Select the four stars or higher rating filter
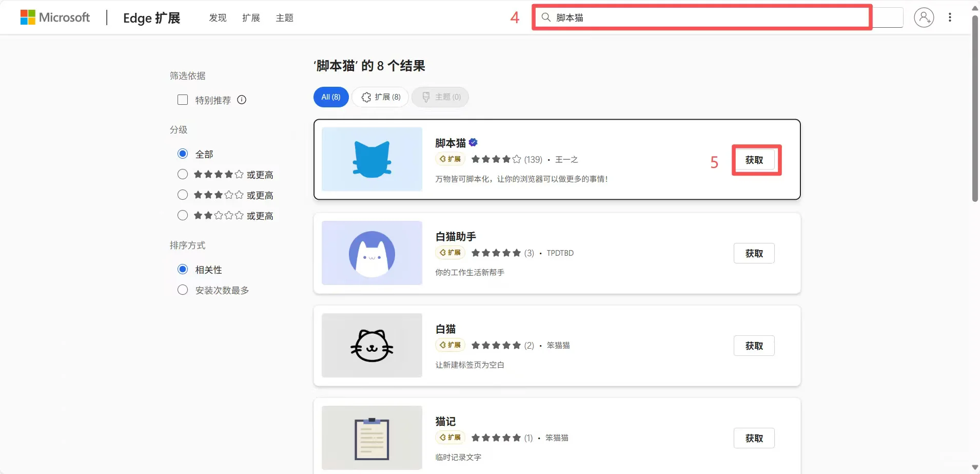980x474 pixels. tap(183, 174)
